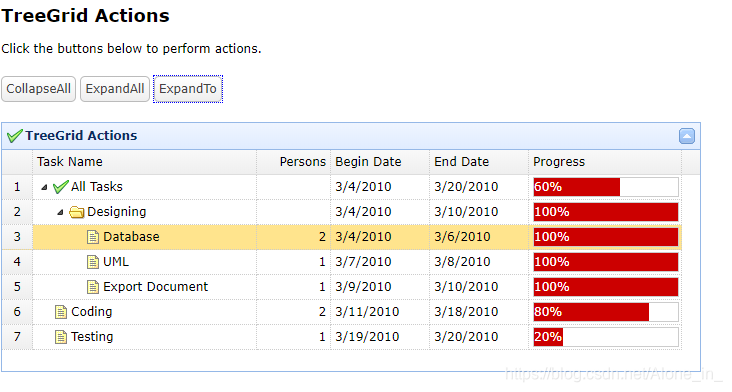Screen dimensions: 732x392
Task: Select the Designing row label
Action: point(117,212)
